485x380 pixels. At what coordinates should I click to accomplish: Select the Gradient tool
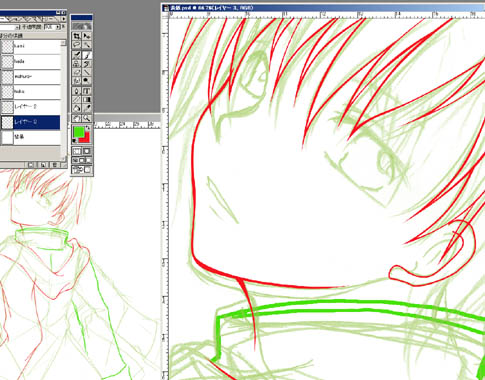(x=87, y=99)
